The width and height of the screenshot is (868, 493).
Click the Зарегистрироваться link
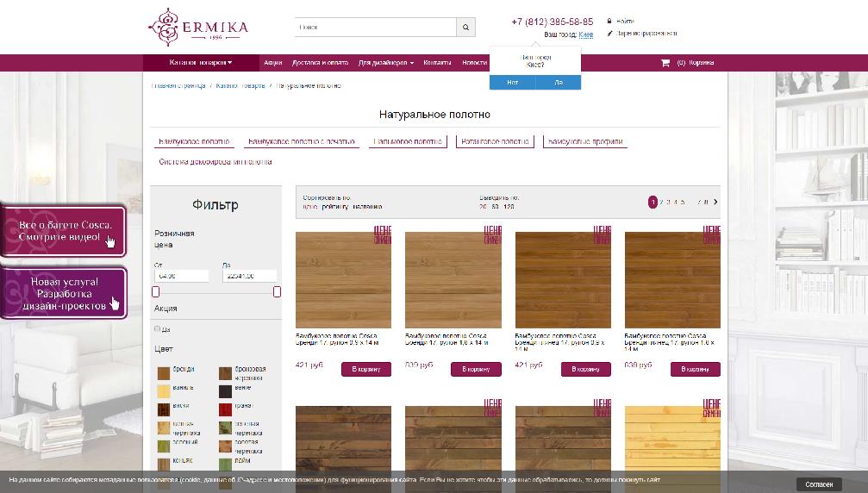pos(646,34)
